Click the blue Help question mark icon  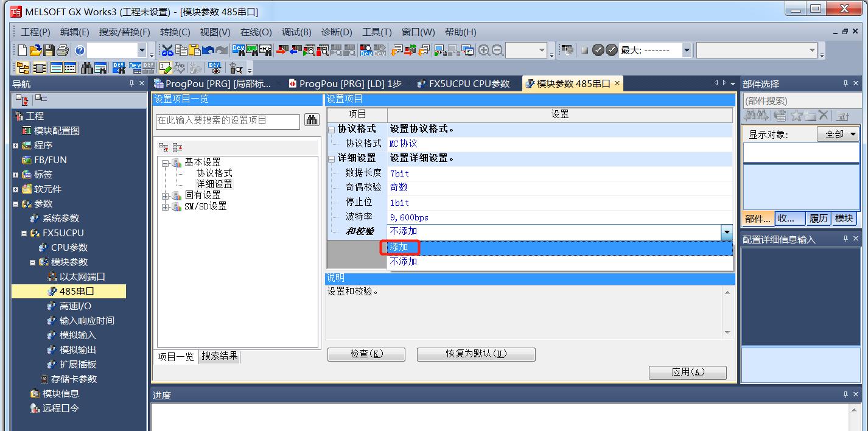click(x=80, y=51)
